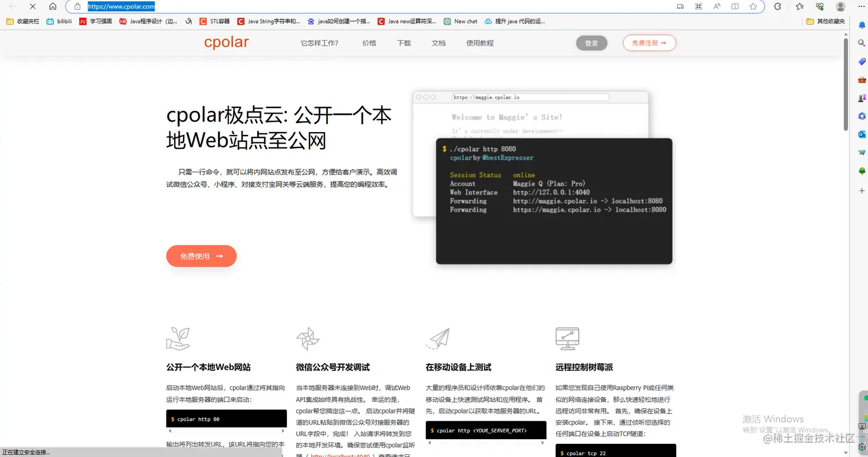This screenshot has width=868, height=457.
Task: Click the cpolar site logo
Action: click(226, 42)
